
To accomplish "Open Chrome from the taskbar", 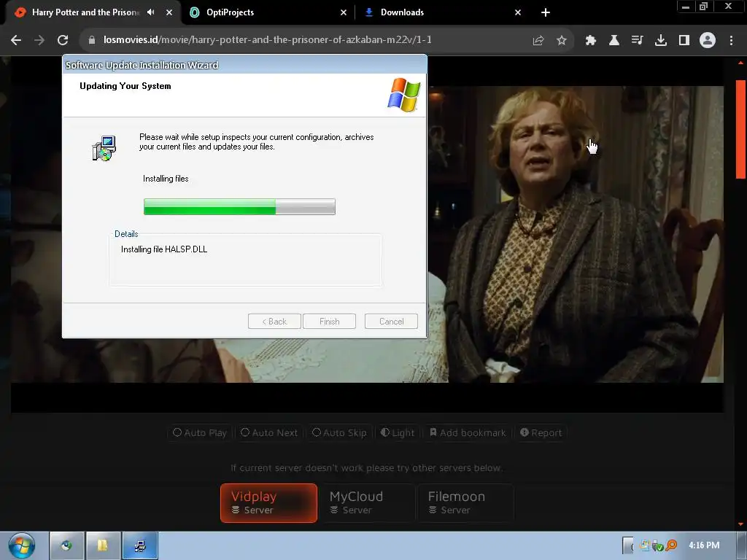I will coord(66,545).
